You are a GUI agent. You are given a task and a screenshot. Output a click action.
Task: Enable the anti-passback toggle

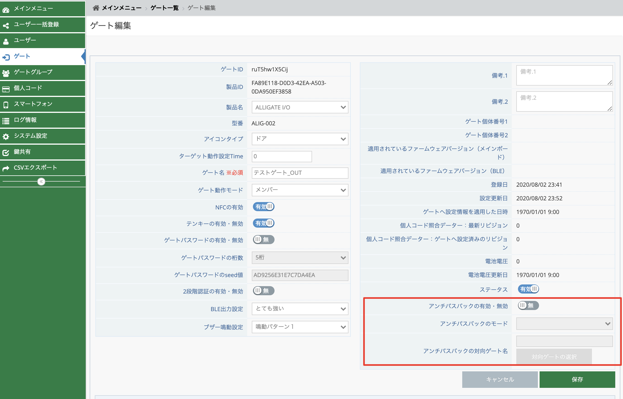tap(528, 306)
